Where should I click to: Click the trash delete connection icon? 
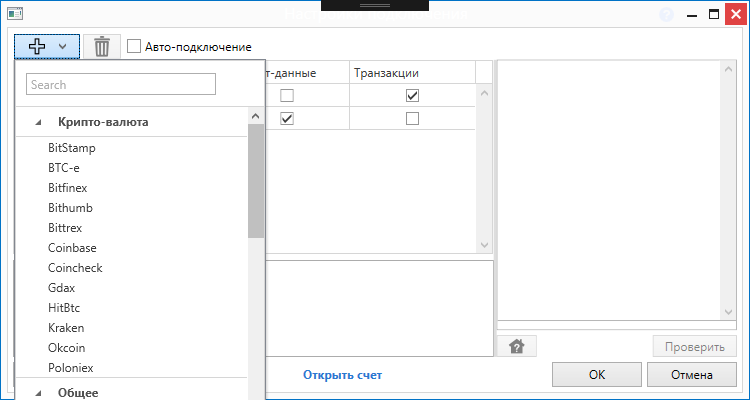click(x=102, y=47)
